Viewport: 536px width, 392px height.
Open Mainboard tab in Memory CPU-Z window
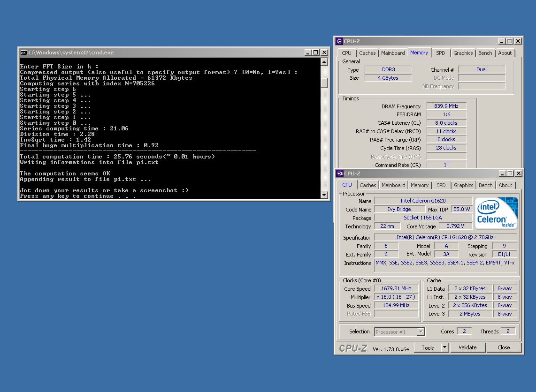(x=393, y=53)
